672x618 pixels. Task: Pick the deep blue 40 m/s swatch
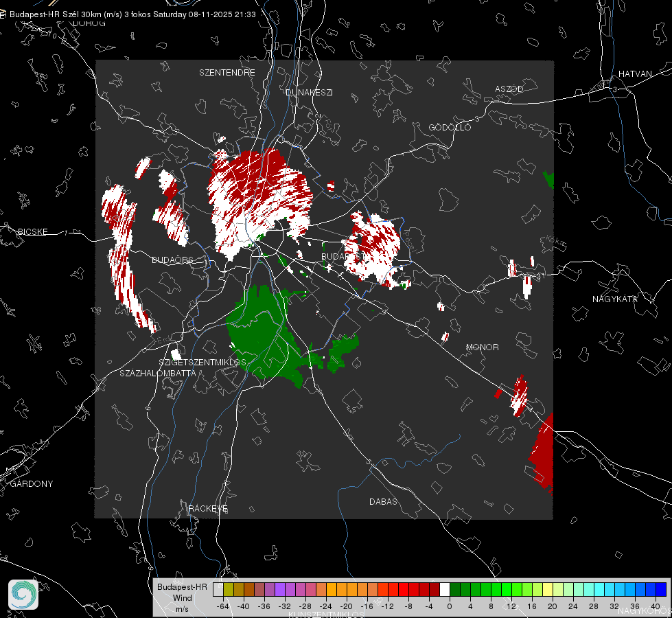661,590
